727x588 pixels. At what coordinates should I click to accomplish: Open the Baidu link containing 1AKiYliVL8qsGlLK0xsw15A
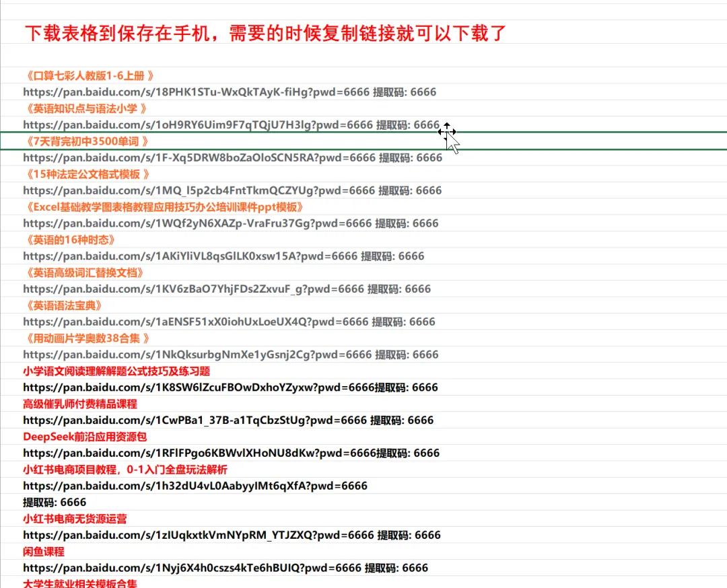[190, 256]
